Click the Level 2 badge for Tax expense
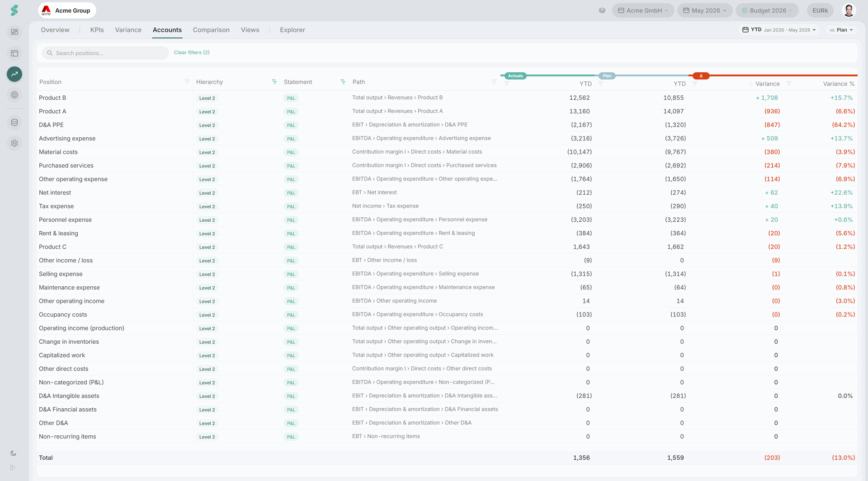Screen dimensions: 868x481 pyautogui.click(x=207, y=206)
